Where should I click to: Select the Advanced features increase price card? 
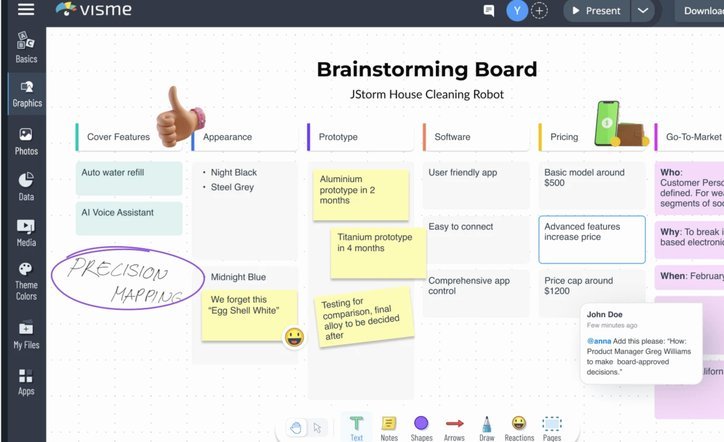pos(592,239)
